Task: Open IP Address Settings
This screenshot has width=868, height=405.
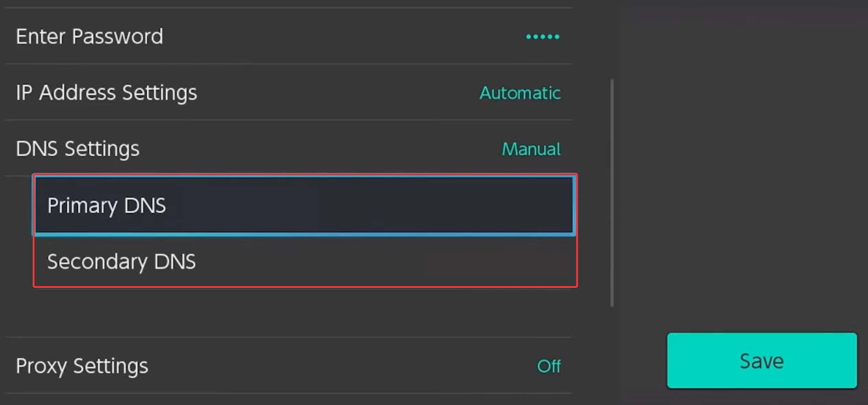Action: coord(288,93)
